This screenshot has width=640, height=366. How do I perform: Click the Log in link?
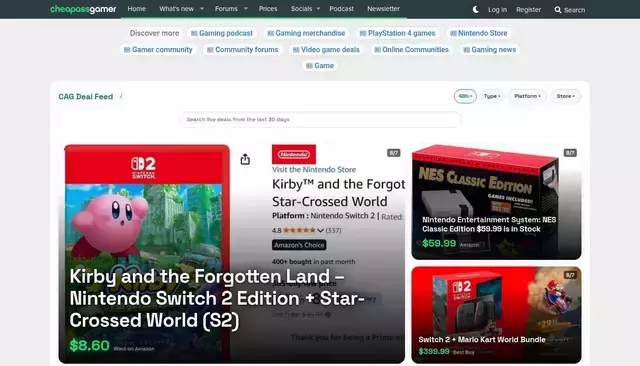click(498, 10)
